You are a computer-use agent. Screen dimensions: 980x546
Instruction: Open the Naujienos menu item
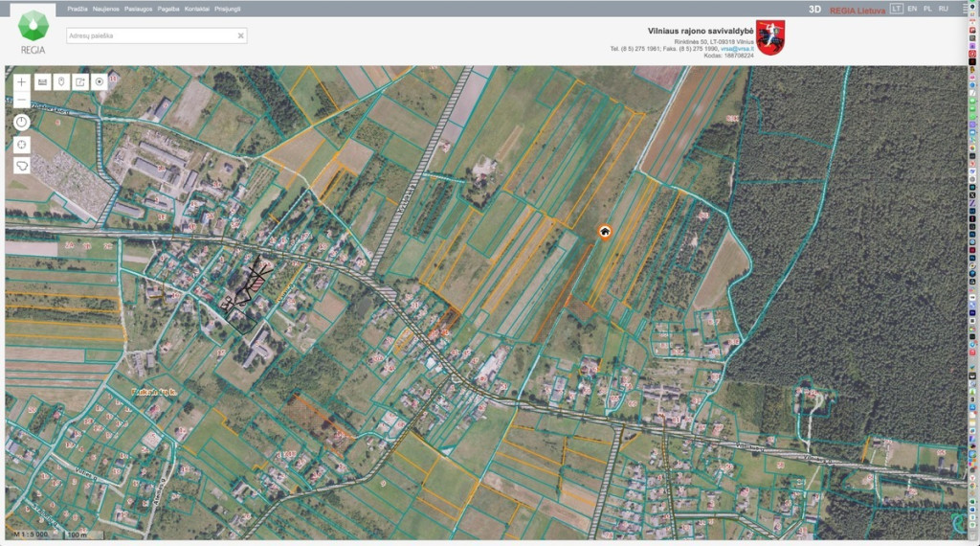(x=105, y=9)
